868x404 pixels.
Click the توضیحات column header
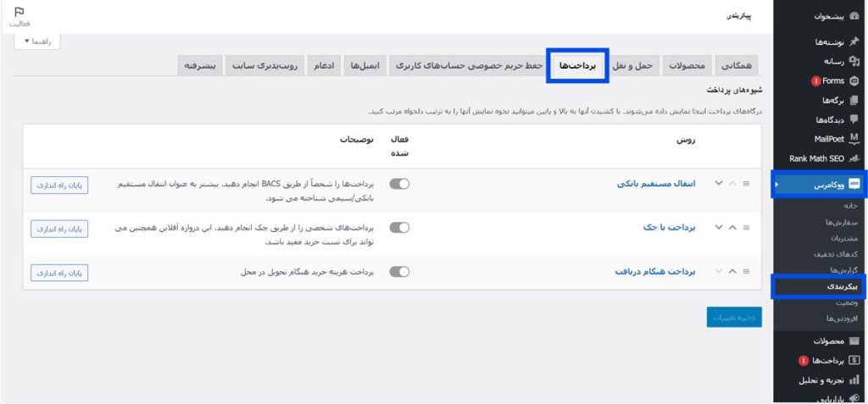click(x=357, y=140)
